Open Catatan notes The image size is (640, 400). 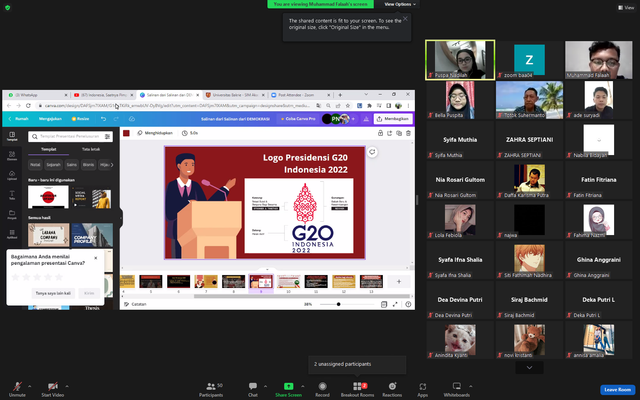tap(135, 304)
